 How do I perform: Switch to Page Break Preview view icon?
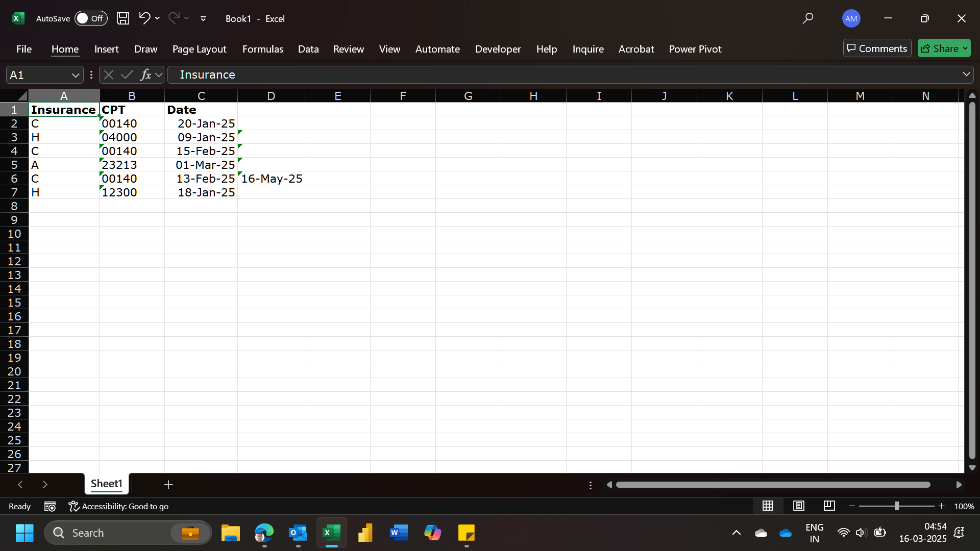pos(829,506)
